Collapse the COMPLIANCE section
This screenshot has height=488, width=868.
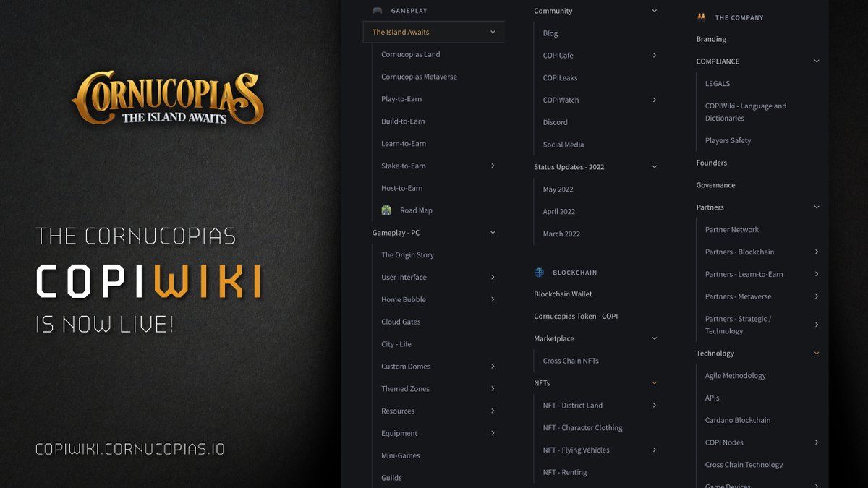pyautogui.click(x=817, y=61)
